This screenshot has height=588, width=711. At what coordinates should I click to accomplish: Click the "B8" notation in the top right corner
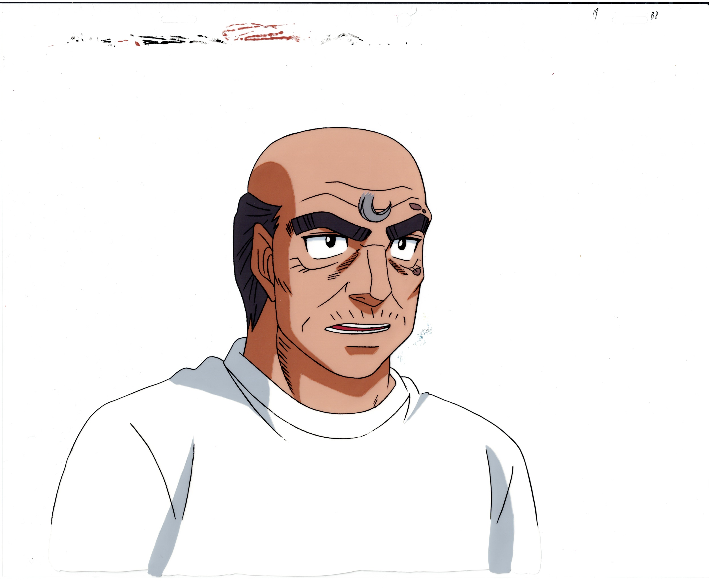click(x=654, y=15)
